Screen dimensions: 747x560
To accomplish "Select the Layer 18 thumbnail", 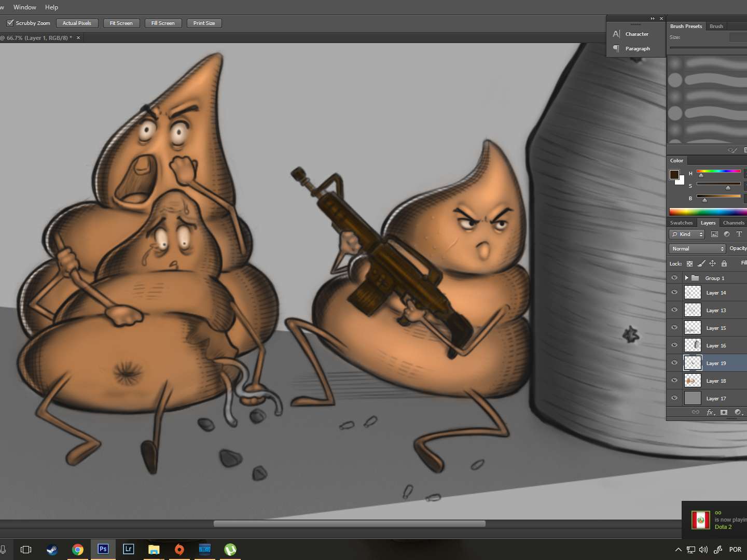I will 693,381.
